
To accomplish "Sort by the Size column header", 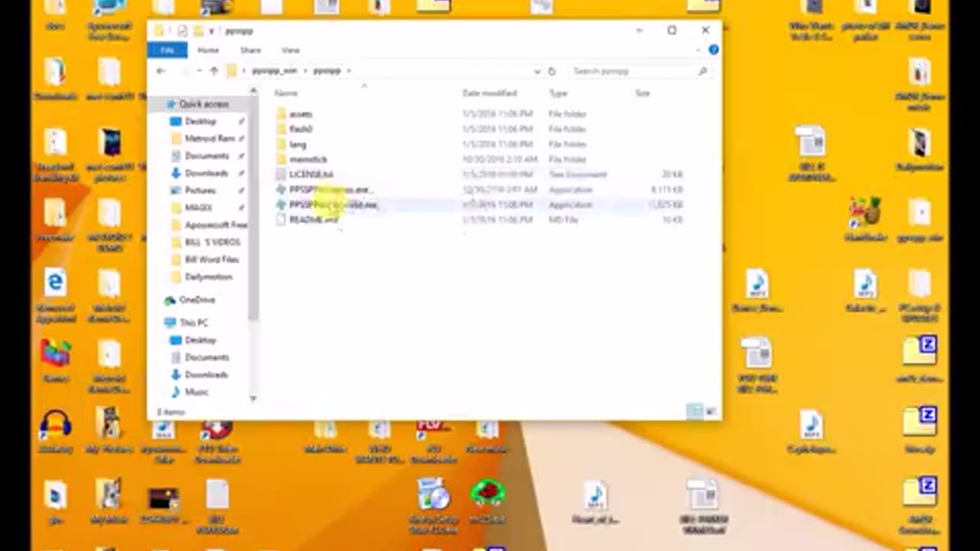I will 642,93.
